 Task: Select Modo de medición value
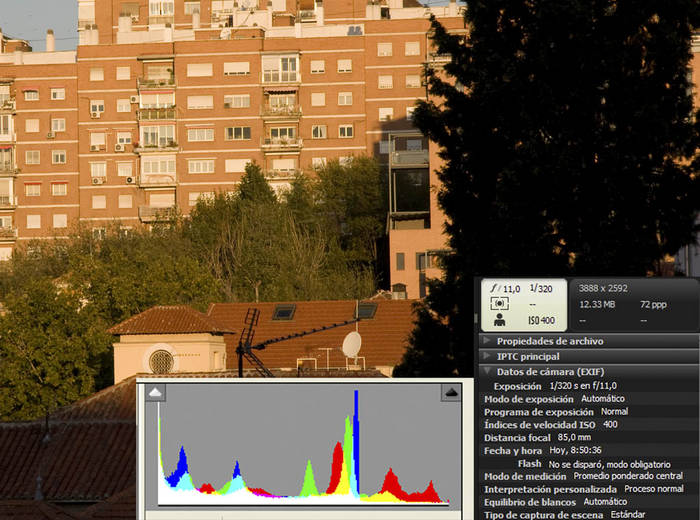628,476
